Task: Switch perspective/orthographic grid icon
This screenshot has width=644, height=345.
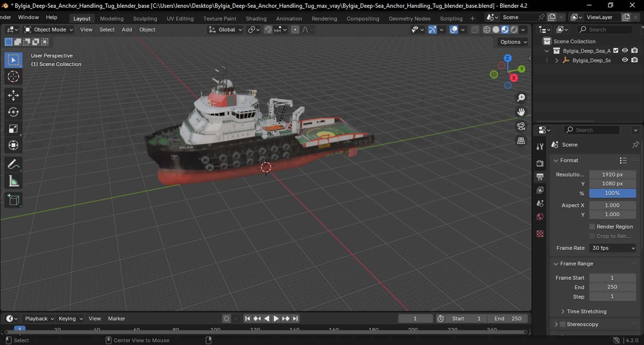Action: pos(521,141)
